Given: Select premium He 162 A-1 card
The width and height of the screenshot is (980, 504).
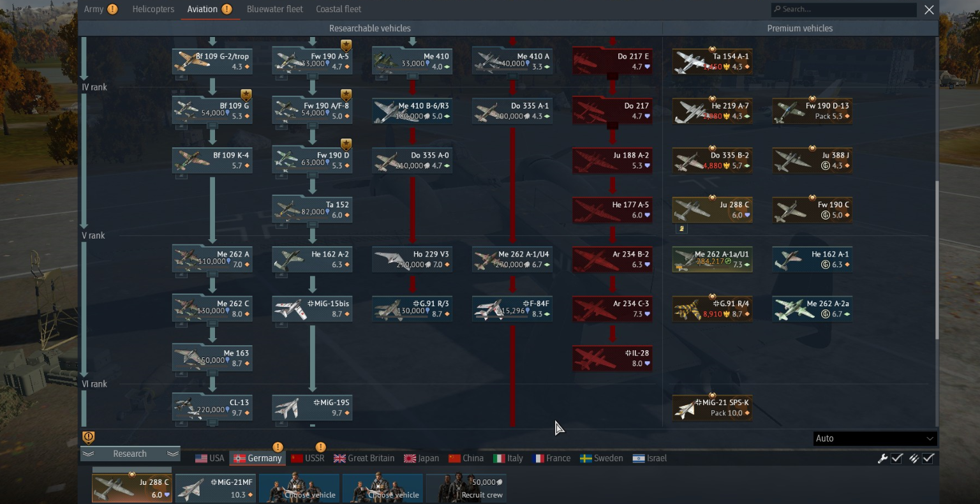Looking at the screenshot, I should click(812, 259).
